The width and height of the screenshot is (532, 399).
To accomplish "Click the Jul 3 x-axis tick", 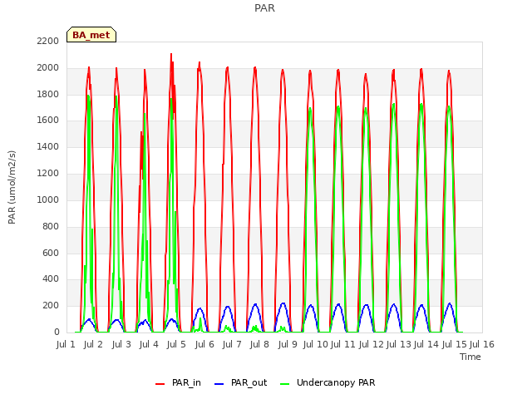I will click(x=121, y=344).
